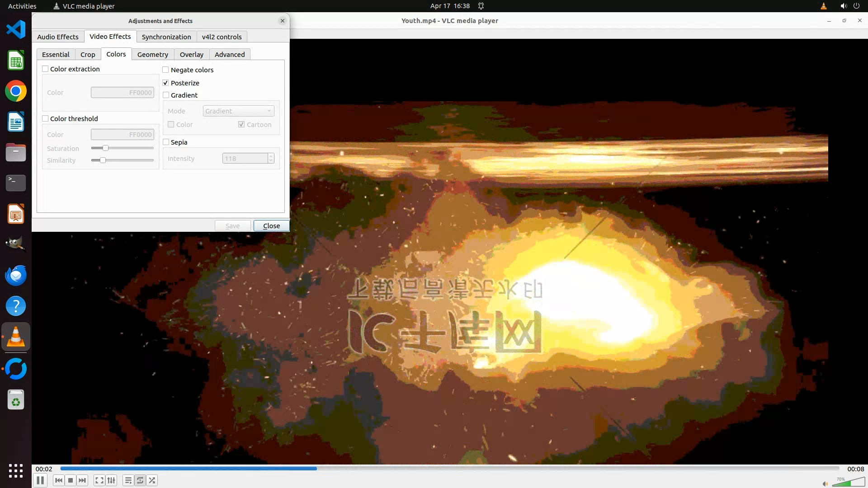
Task: Click the Close dialog button
Action: pyautogui.click(x=271, y=225)
